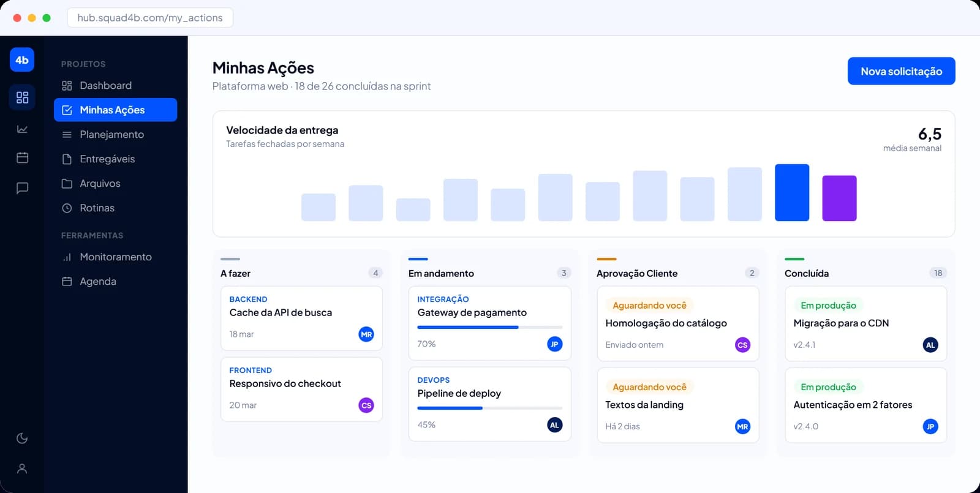Click the CS avatar on Responsivo do checkout

click(x=366, y=405)
